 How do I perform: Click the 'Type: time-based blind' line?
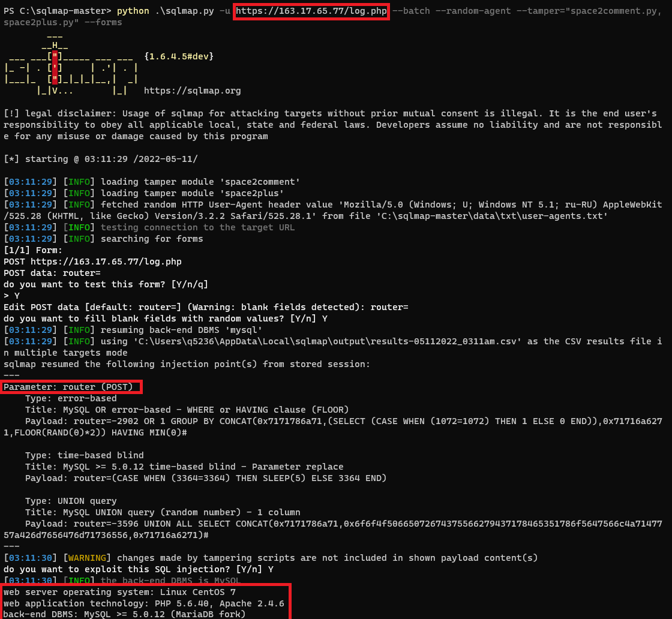pyautogui.click(x=85, y=455)
